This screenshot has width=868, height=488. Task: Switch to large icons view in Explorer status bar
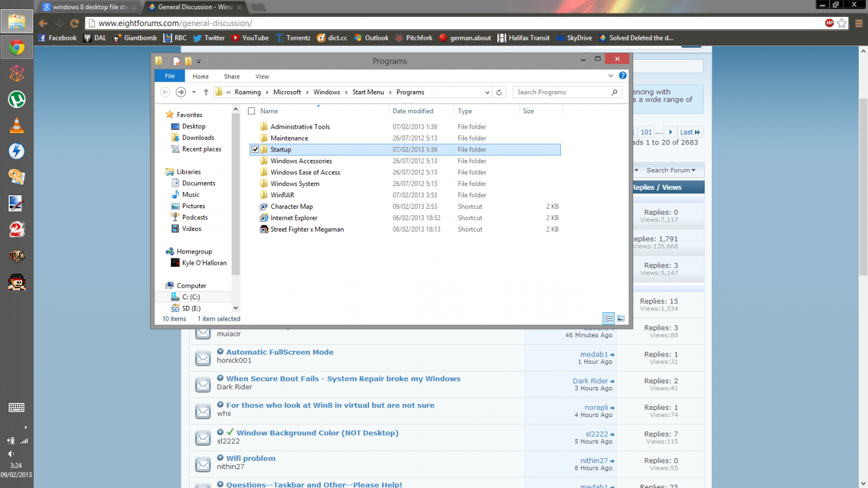tap(621, 318)
